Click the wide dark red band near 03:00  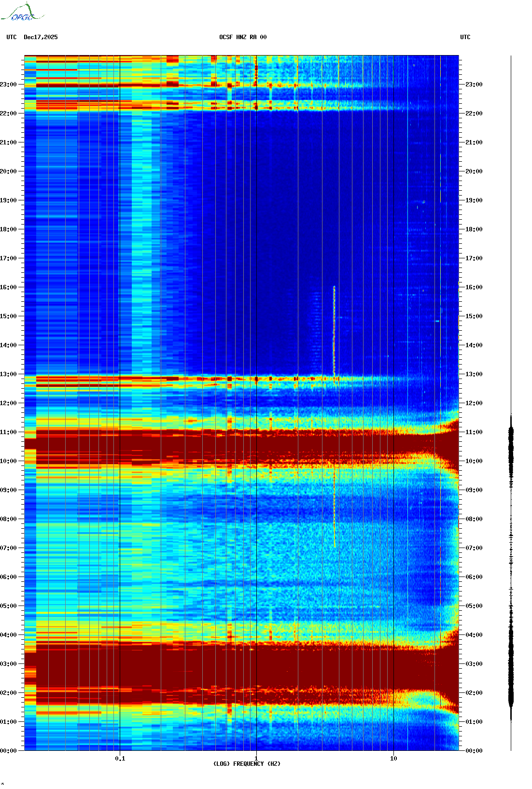click(x=241, y=666)
